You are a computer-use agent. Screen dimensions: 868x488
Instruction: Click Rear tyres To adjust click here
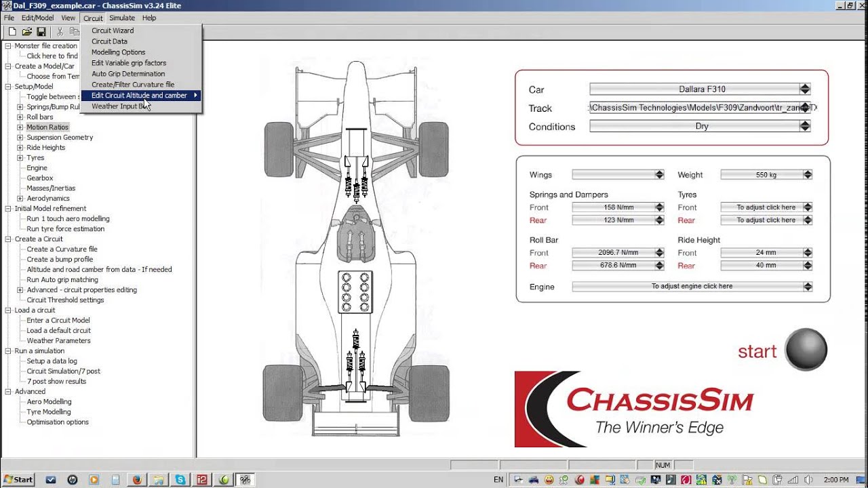tap(766, 220)
